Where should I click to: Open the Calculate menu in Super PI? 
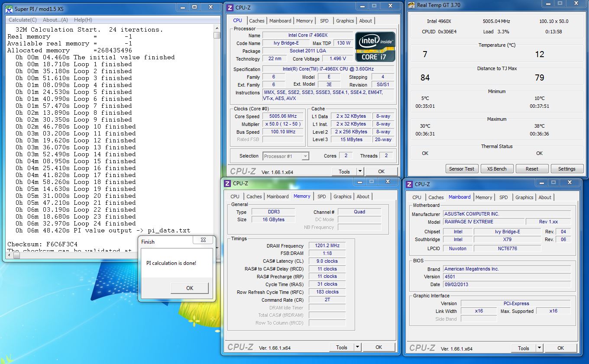23,20
